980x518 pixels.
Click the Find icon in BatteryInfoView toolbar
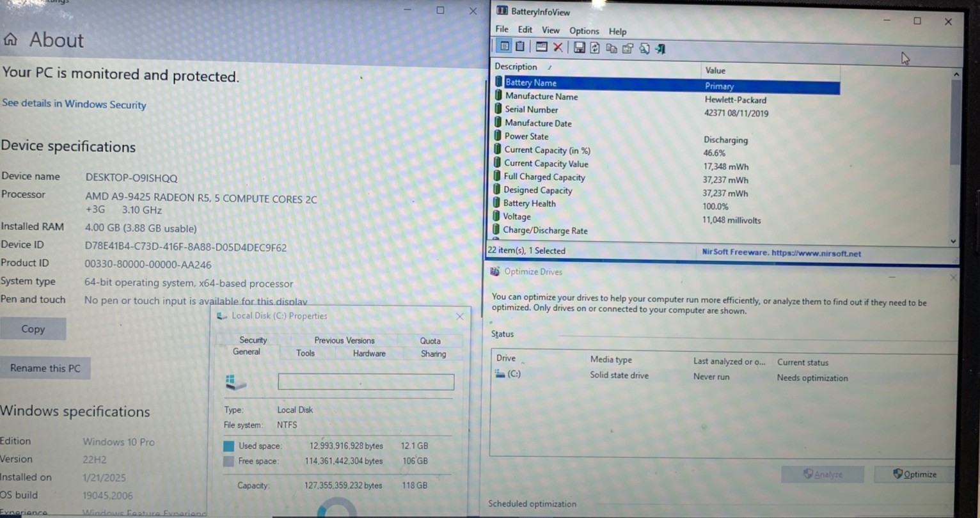(x=644, y=49)
